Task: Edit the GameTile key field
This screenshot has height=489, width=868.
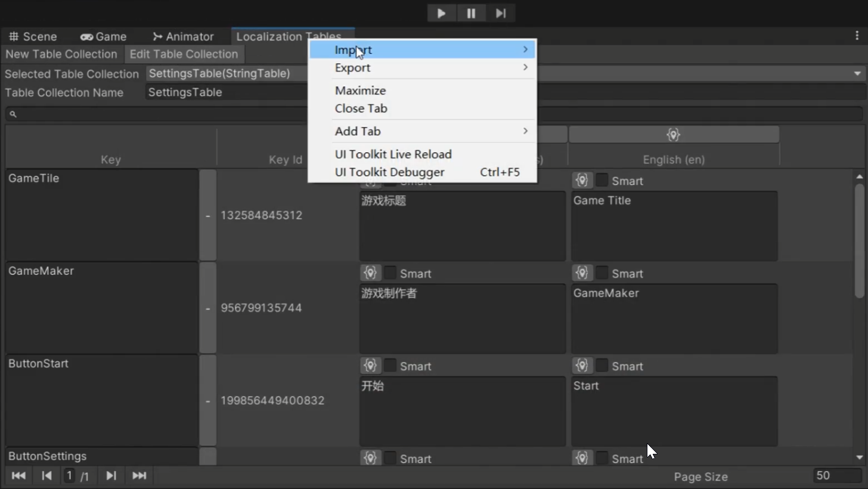Action: coord(102,215)
